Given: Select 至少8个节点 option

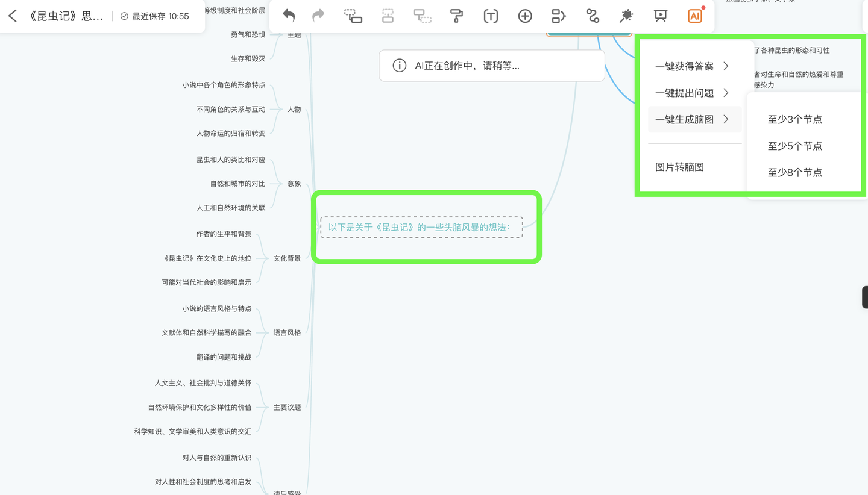Looking at the screenshot, I should (x=794, y=172).
